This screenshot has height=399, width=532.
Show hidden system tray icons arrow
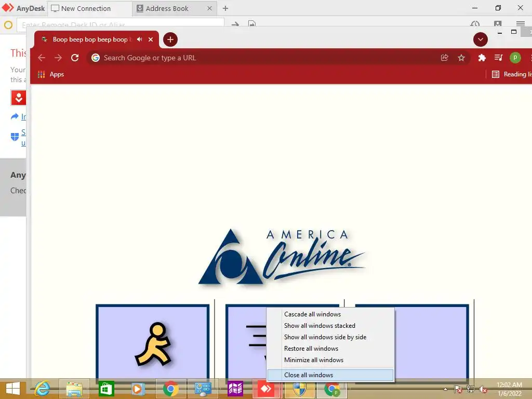pyautogui.click(x=445, y=389)
